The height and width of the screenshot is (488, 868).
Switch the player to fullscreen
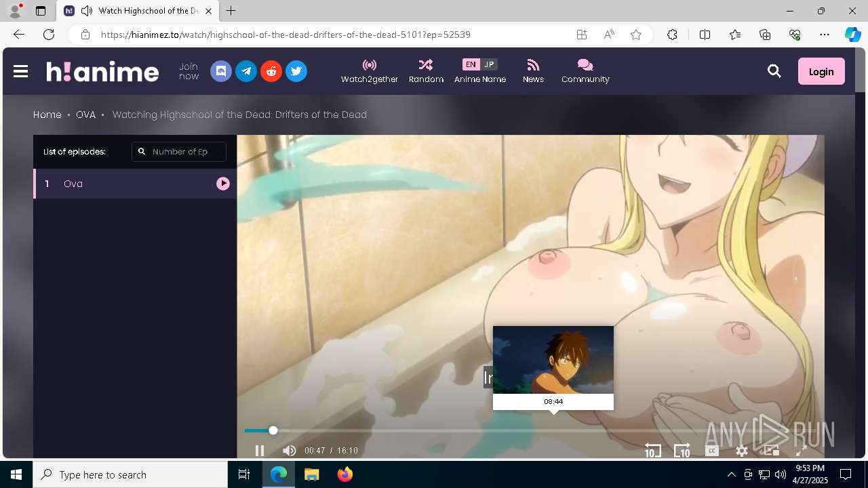click(801, 450)
